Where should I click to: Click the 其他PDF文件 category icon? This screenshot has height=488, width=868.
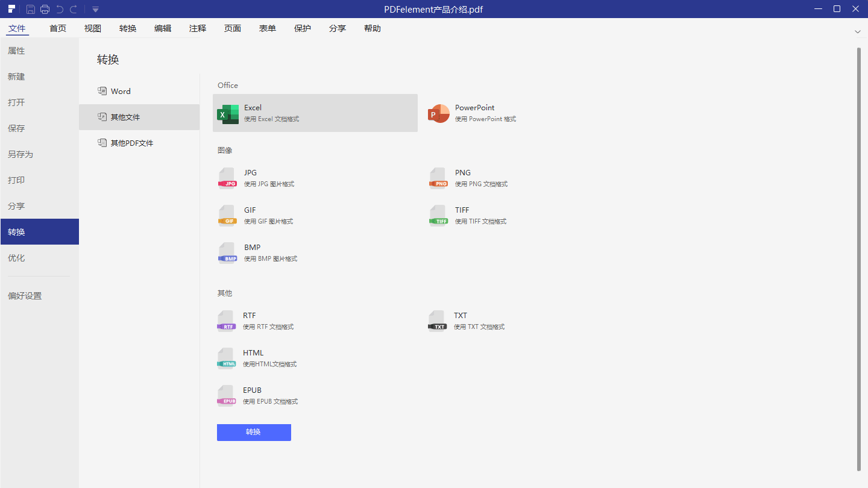click(102, 143)
